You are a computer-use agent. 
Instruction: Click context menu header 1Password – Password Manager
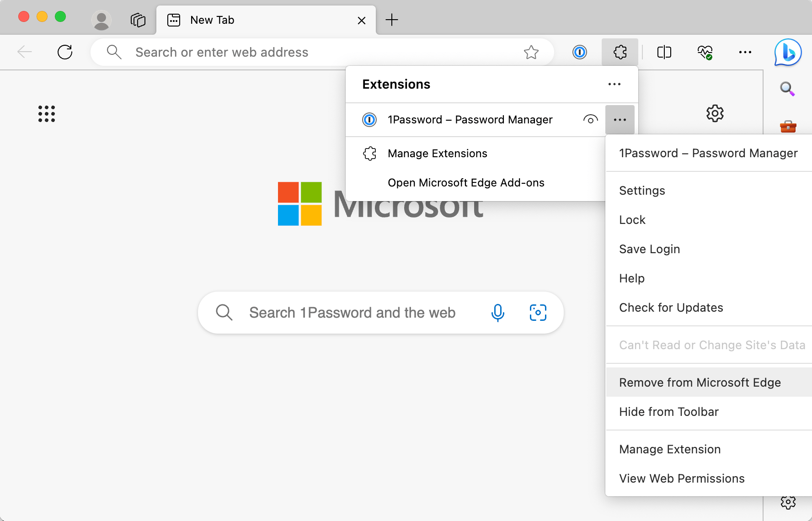coord(708,153)
